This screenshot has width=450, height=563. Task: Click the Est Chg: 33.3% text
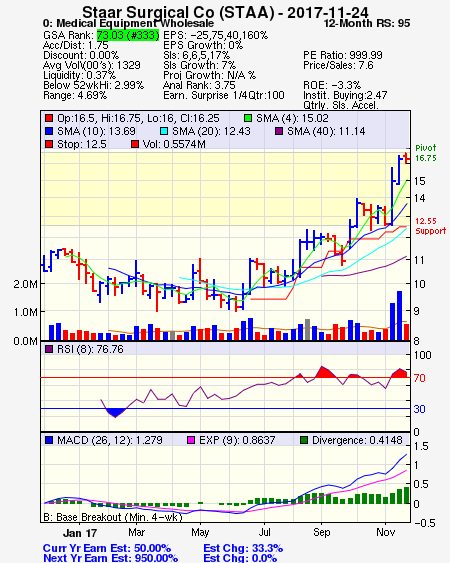(243, 548)
